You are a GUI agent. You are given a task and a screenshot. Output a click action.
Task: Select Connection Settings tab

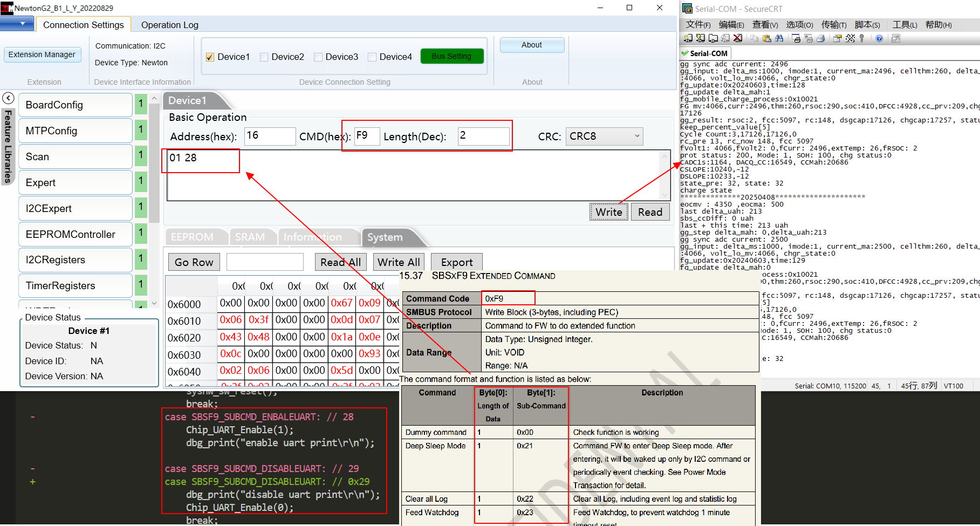(83, 25)
